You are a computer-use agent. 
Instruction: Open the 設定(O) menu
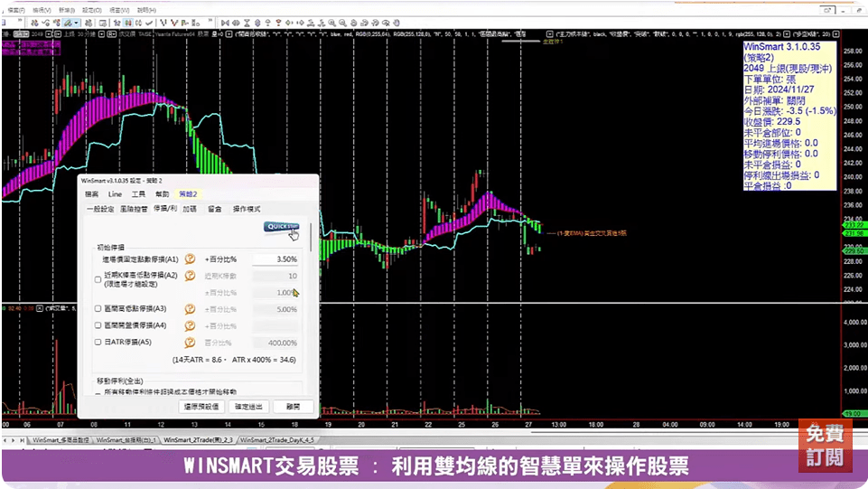click(x=92, y=10)
